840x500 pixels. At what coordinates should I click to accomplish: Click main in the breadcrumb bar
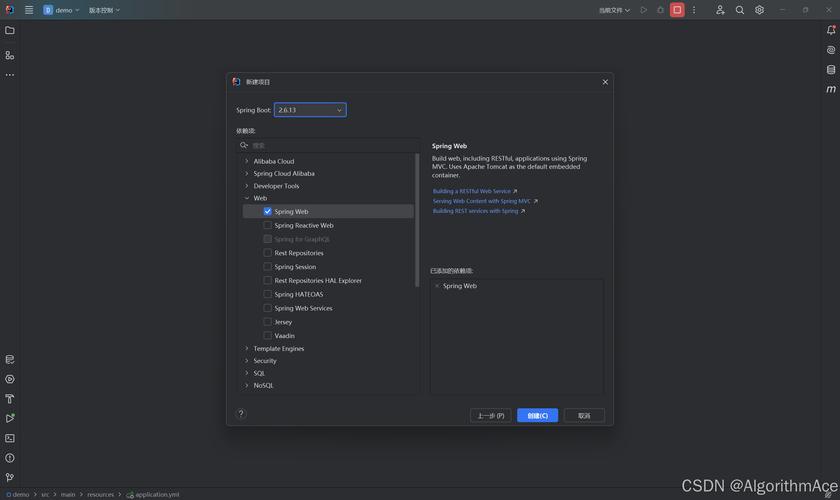pyautogui.click(x=68, y=495)
